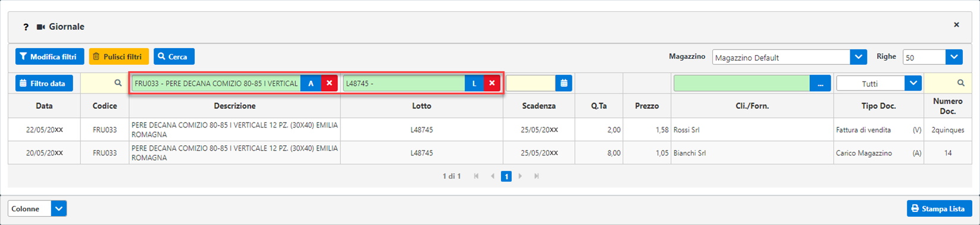Open the Righe rows count dropdown
This screenshot has width=980, height=225.
(x=954, y=57)
